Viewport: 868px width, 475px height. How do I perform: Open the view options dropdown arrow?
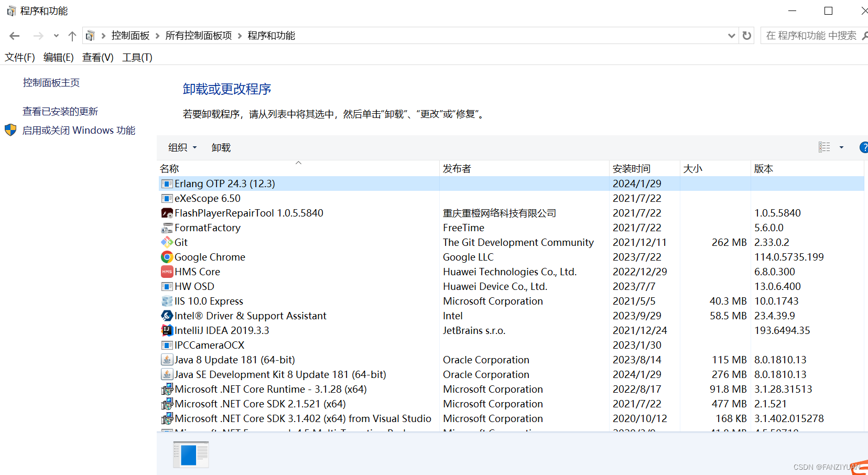coord(841,147)
